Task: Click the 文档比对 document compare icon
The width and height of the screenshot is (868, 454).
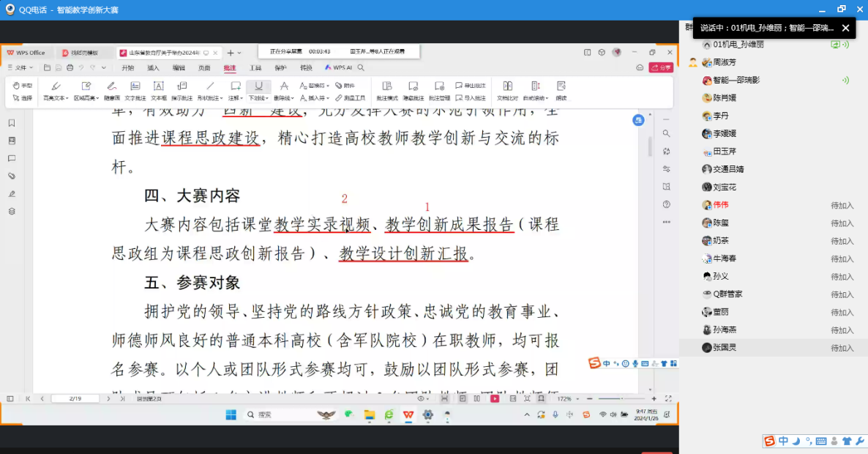Action: click(507, 90)
